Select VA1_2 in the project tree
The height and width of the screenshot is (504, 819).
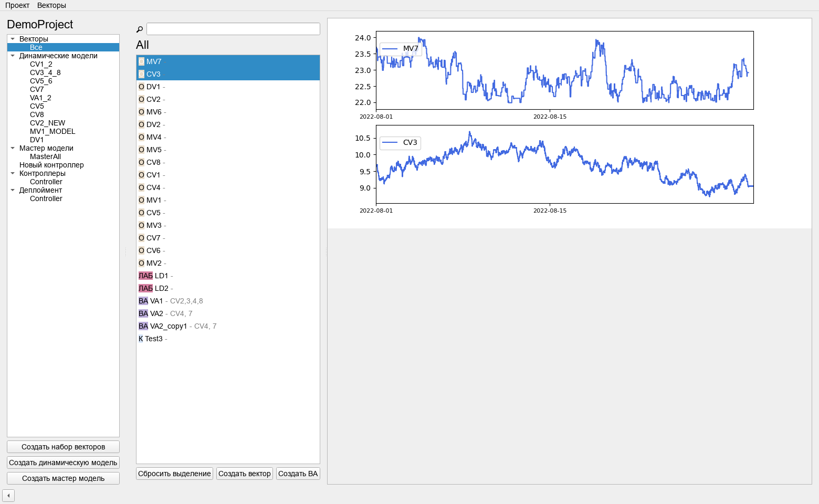coord(40,98)
